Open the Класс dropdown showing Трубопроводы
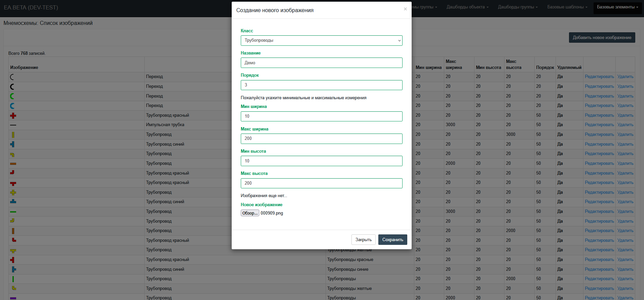Viewport: 644px width, 300px height. pos(321,40)
